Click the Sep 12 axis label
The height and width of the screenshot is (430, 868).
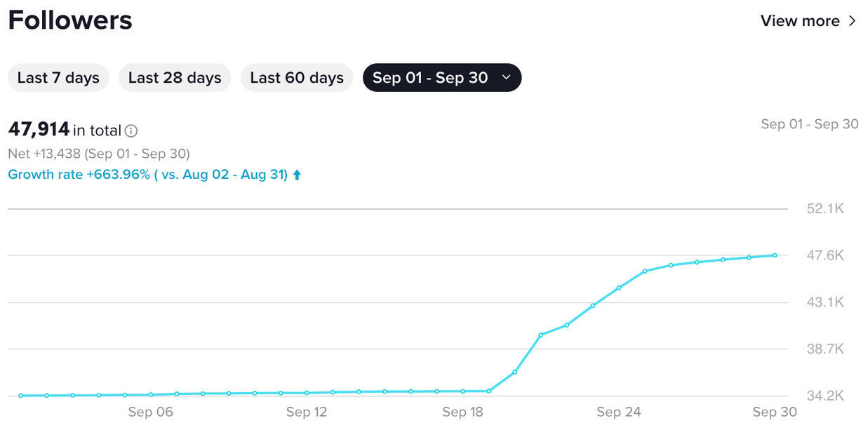(307, 412)
